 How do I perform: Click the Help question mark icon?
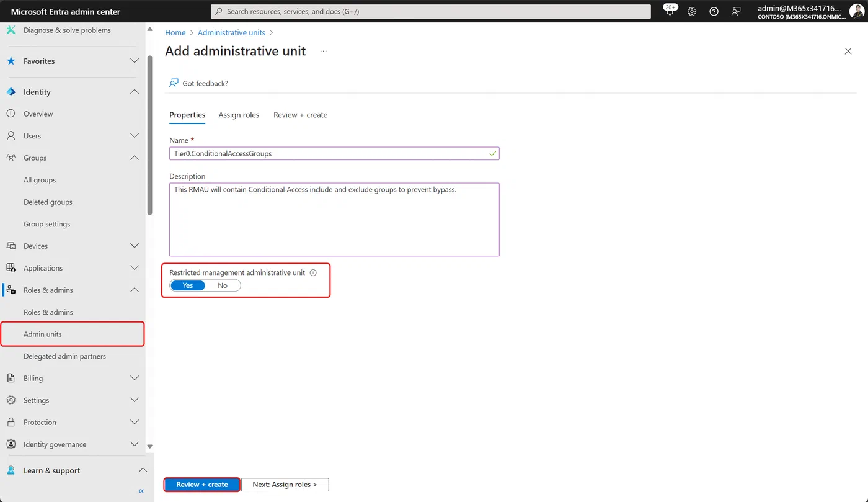click(714, 11)
